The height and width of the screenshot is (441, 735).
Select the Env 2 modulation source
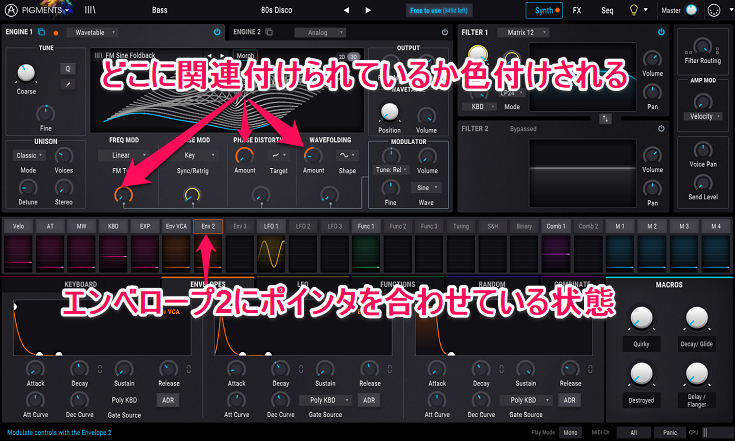coord(208,226)
